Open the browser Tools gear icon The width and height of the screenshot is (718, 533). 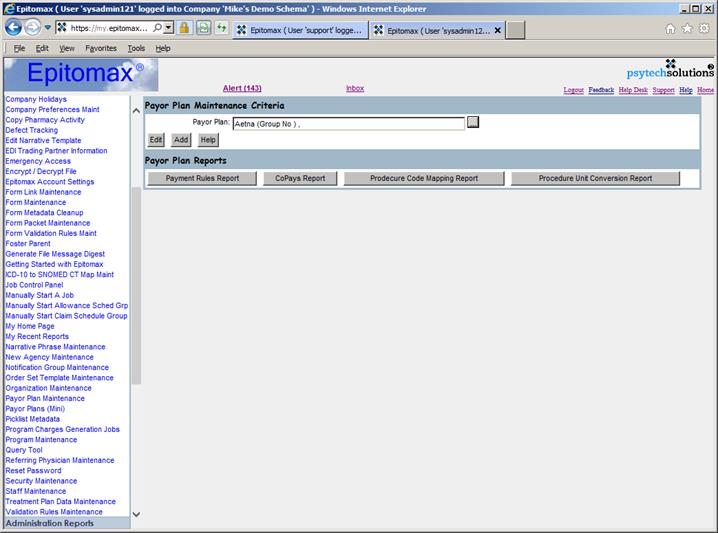pyautogui.click(x=705, y=29)
